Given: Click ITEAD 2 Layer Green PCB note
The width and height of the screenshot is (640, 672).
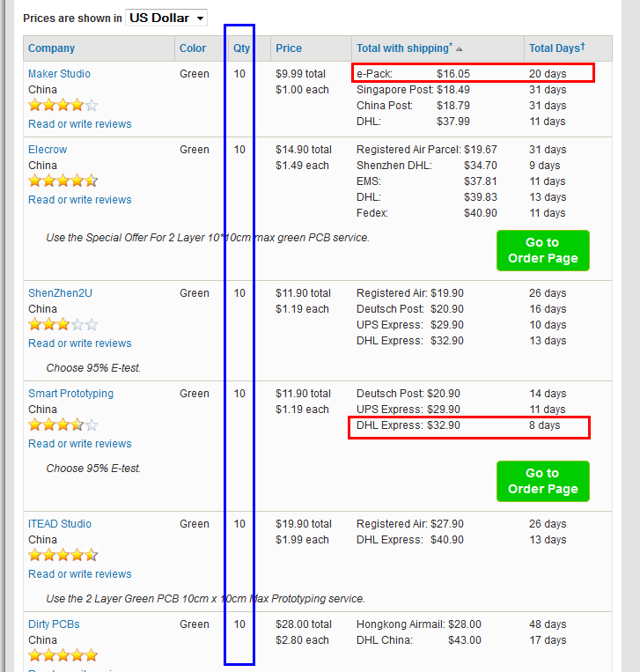Looking at the screenshot, I should 206,599.
